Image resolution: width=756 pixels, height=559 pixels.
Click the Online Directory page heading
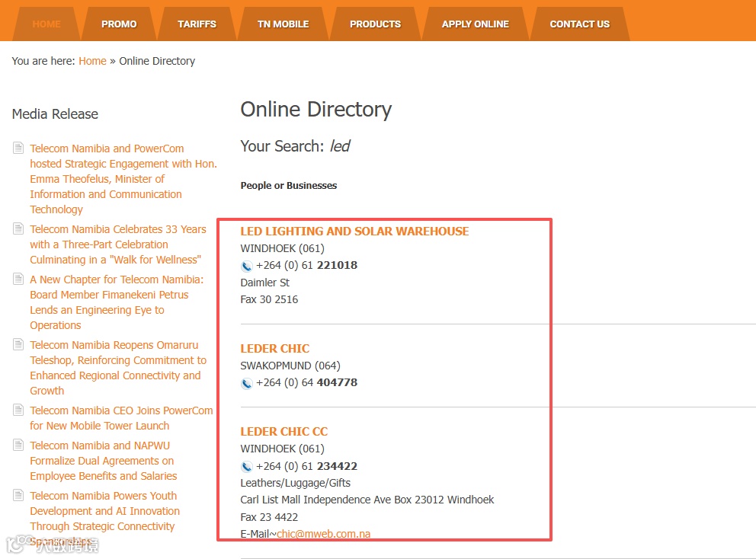pos(316,110)
